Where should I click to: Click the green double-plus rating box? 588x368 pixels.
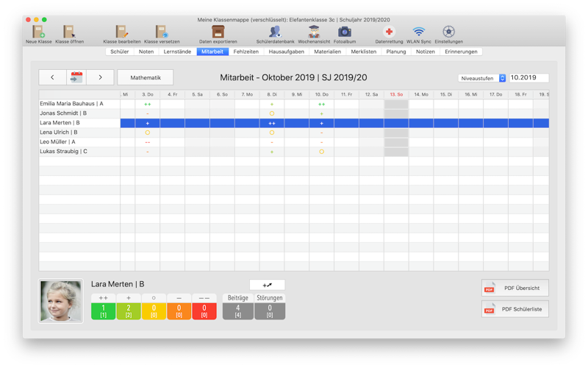[x=104, y=311]
